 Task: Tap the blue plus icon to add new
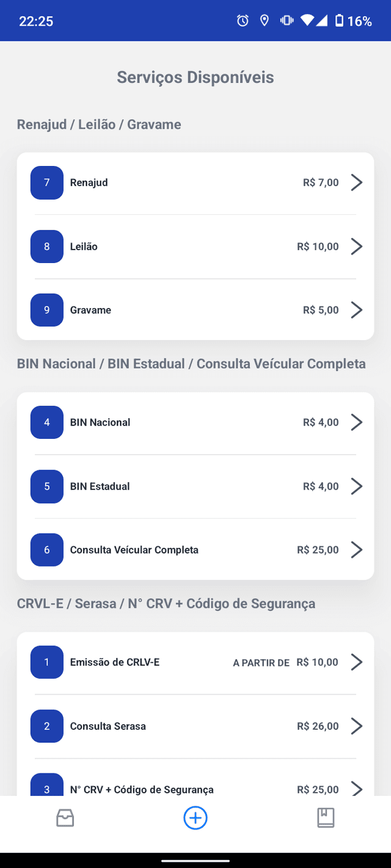[x=195, y=818]
